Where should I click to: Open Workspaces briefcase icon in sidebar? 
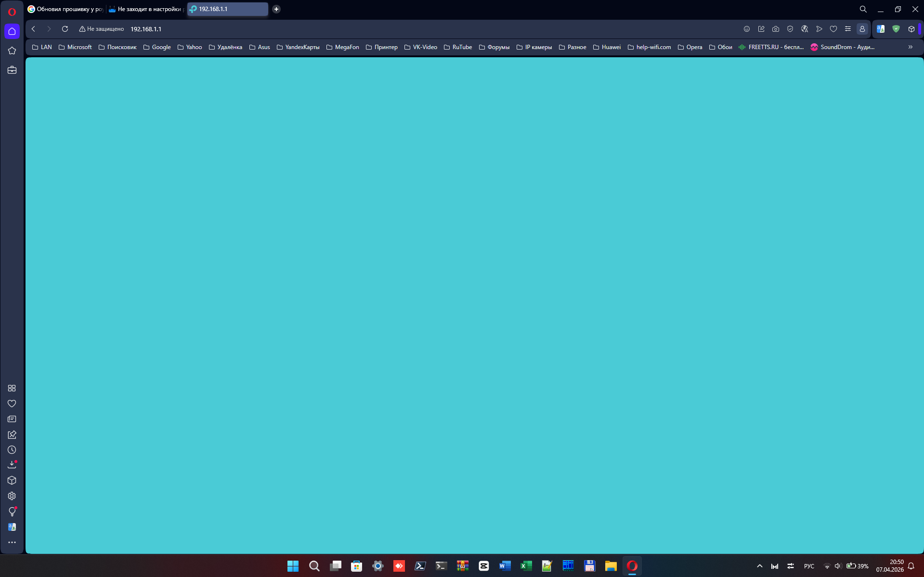click(x=12, y=70)
